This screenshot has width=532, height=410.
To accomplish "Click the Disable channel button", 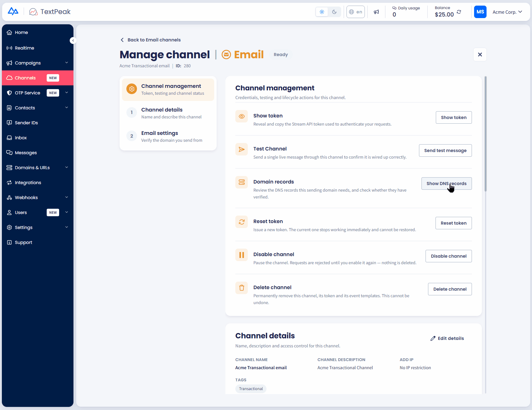I will pyautogui.click(x=449, y=256).
